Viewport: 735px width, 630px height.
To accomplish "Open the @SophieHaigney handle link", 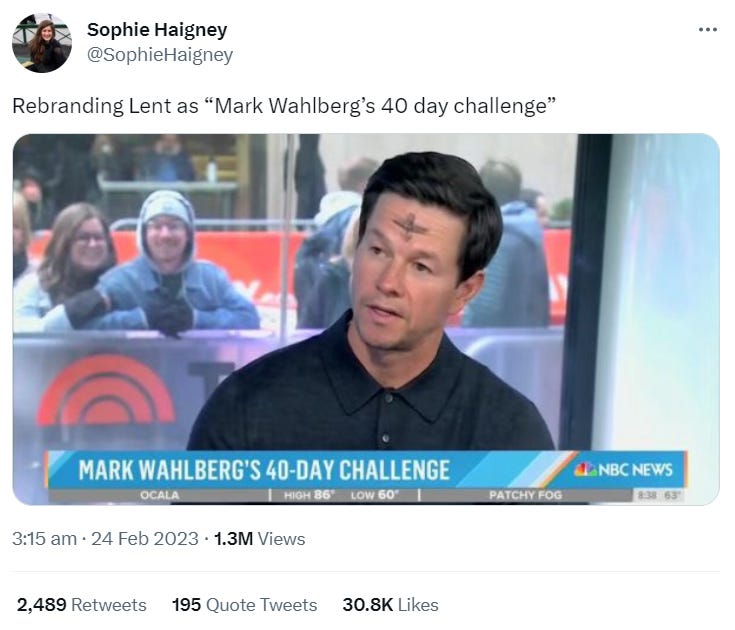I will tap(160, 55).
